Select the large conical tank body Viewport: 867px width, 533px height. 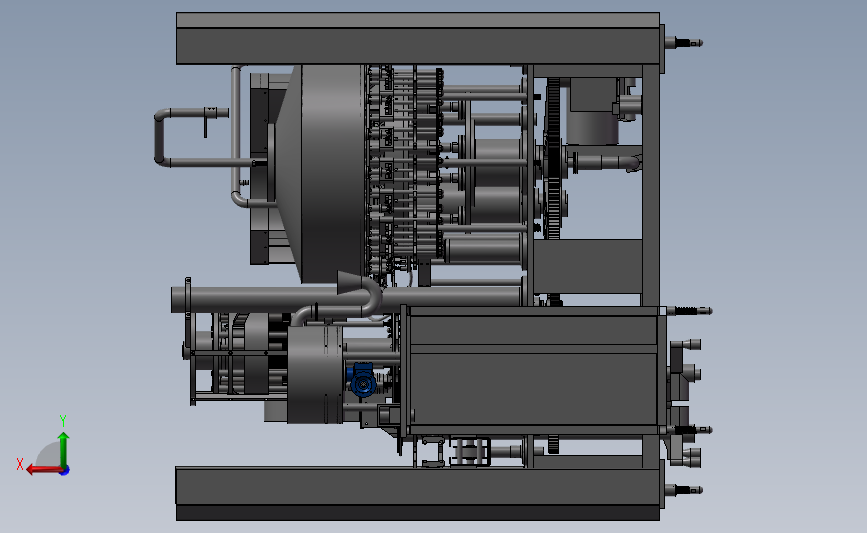[321, 174]
